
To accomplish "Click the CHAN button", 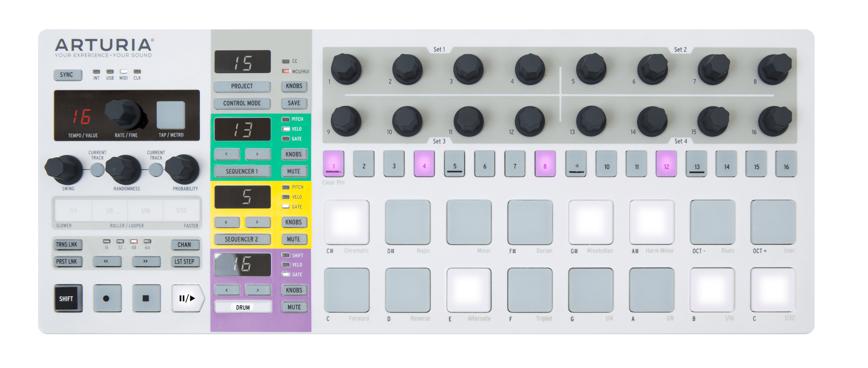I will 185,244.
